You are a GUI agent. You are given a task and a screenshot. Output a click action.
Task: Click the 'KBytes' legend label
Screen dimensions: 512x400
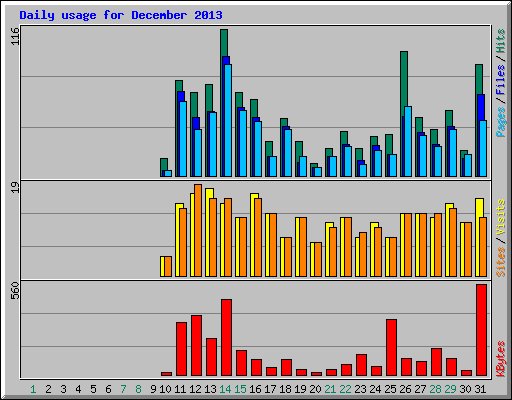pyautogui.click(x=501, y=359)
